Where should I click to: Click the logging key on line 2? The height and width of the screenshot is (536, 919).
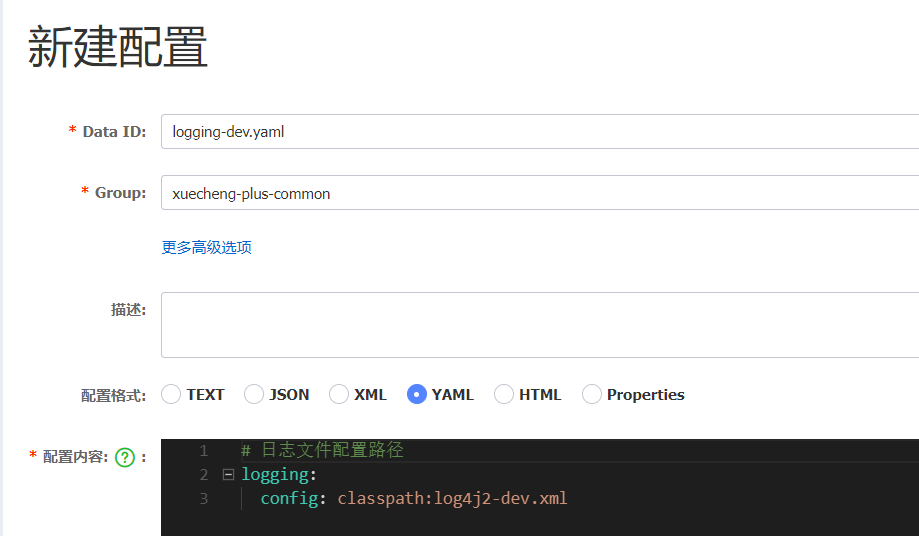275,475
